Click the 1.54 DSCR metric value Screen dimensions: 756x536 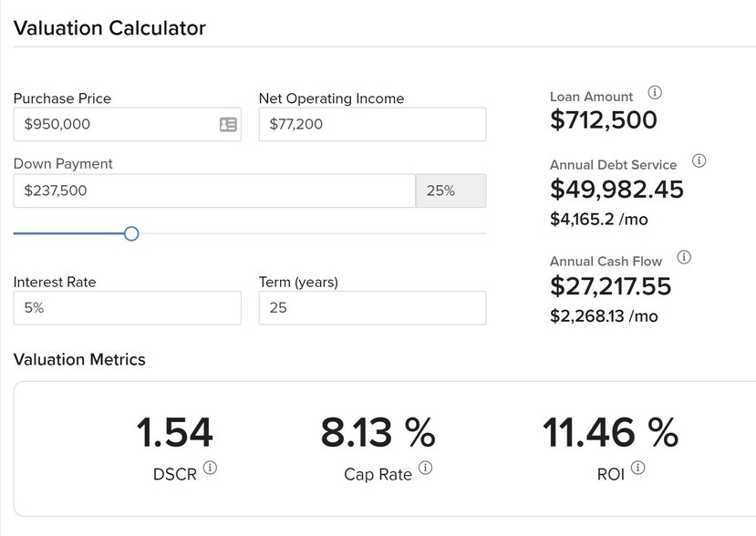pos(174,433)
